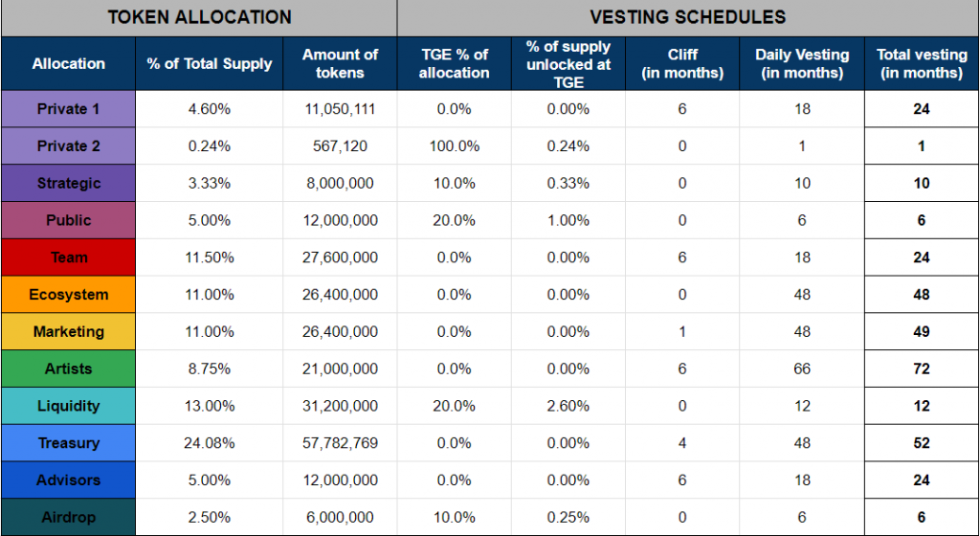Select the Daily Vesting 66 cell
The image size is (980, 536).
(802, 368)
